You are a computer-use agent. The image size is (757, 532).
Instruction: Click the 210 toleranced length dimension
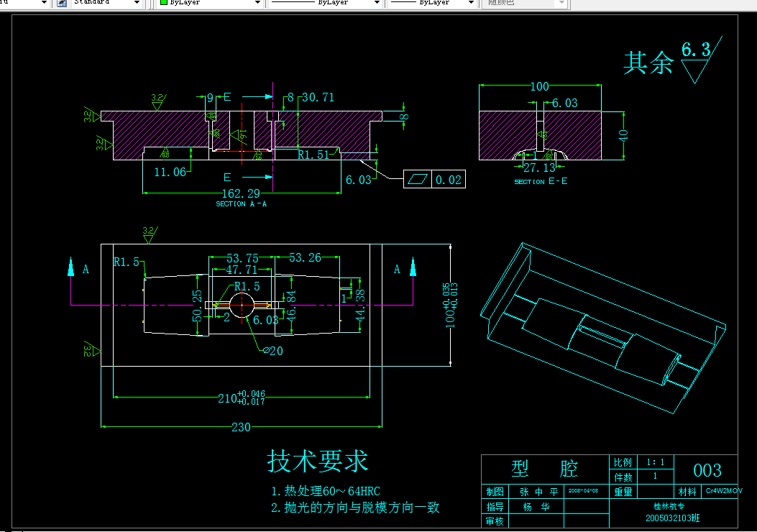coord(242,398)
